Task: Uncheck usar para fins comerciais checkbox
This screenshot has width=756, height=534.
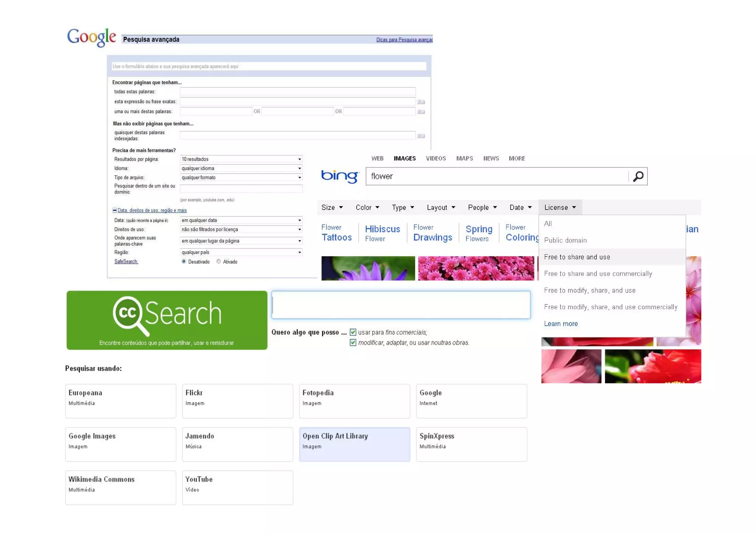Action: (353, 332)
